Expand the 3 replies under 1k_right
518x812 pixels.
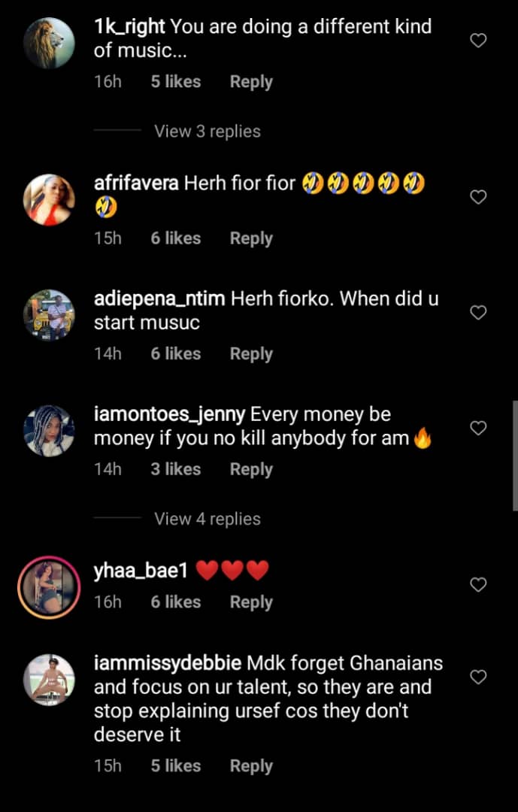point(207,131)
